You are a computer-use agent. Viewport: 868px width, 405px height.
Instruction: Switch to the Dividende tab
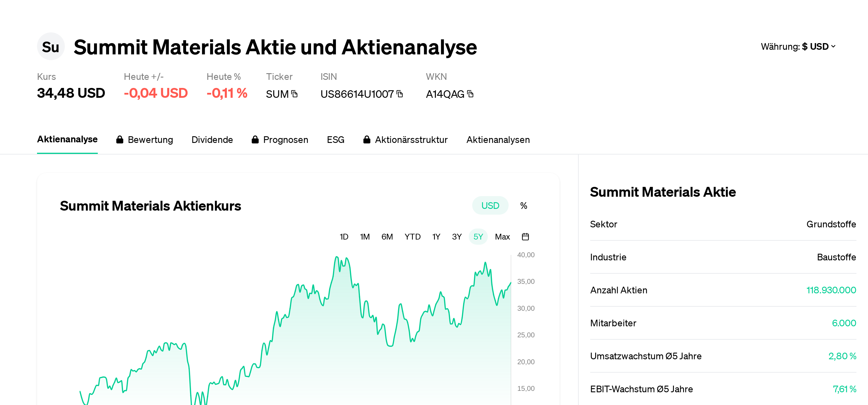click(212, 139)
